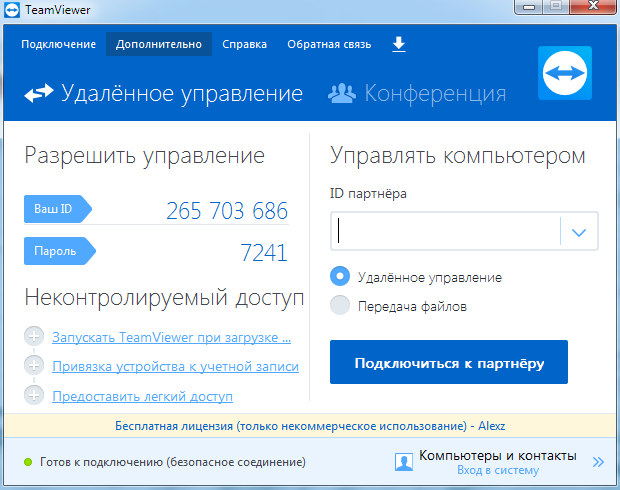Open the Дополнительно menu
This screenshot has height=490, width=620.
pos(159,44)
